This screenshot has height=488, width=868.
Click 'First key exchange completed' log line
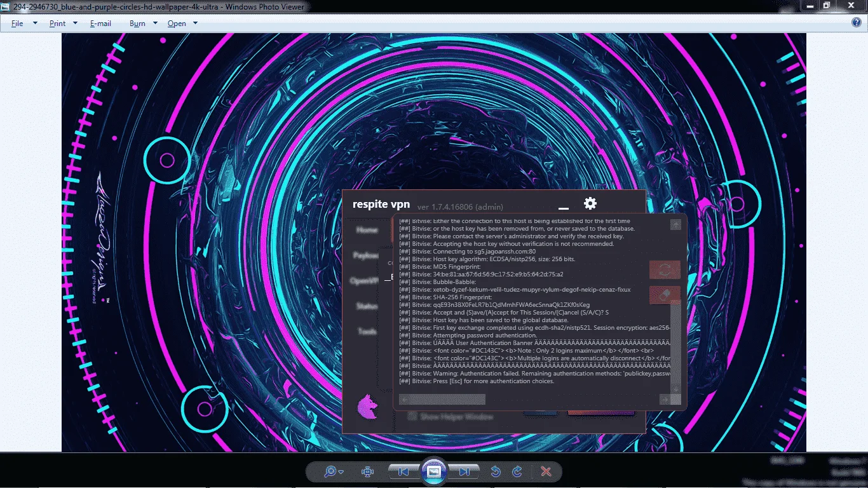tap(534, 328)
